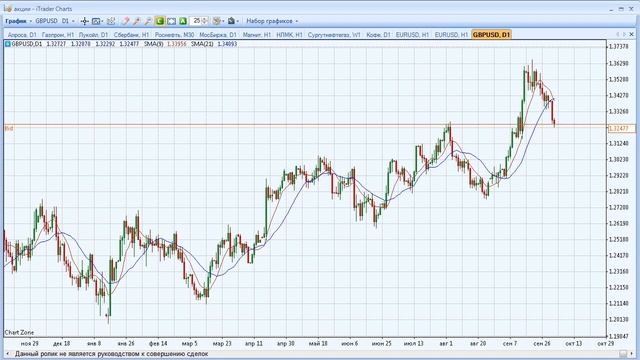Open the Магнит, H1 tab

(x=257, y=35)
